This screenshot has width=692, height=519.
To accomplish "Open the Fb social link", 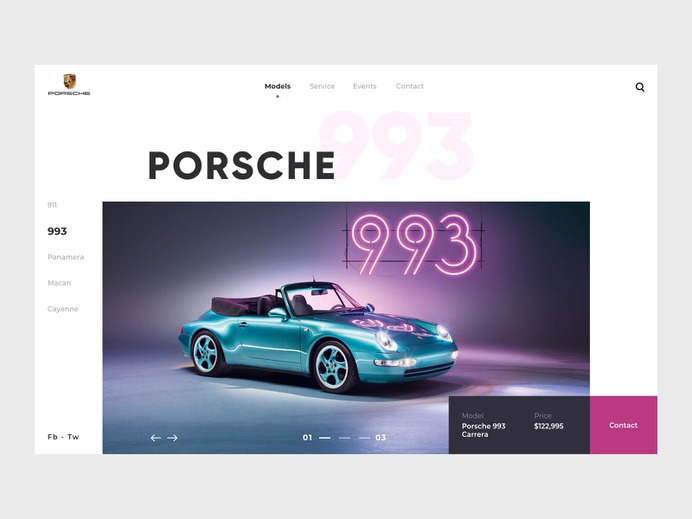I will (x=52, y=437).
